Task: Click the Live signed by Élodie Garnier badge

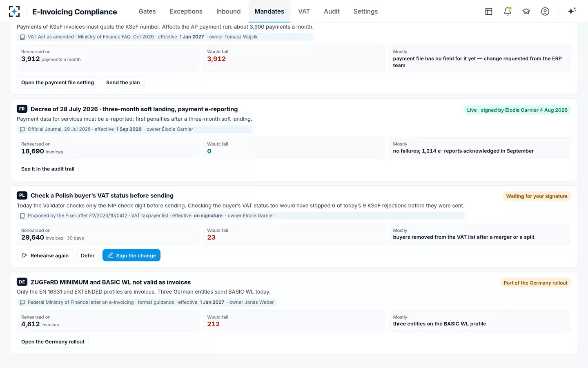Action: click(517, 110)
